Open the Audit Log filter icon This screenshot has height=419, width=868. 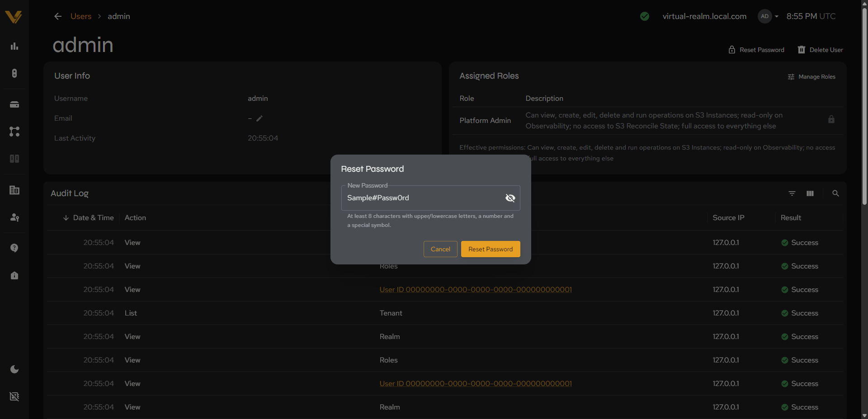coord(792,193)
